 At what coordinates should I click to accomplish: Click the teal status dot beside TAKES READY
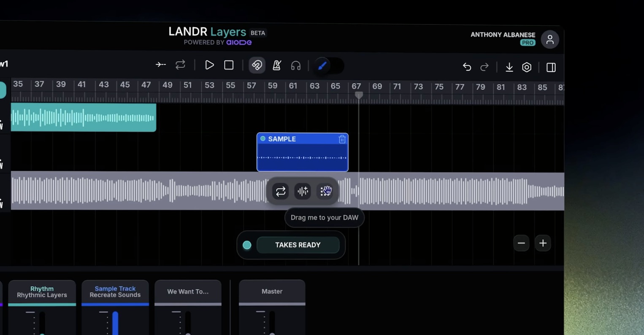pyautogui.click(x=247, y=245)
